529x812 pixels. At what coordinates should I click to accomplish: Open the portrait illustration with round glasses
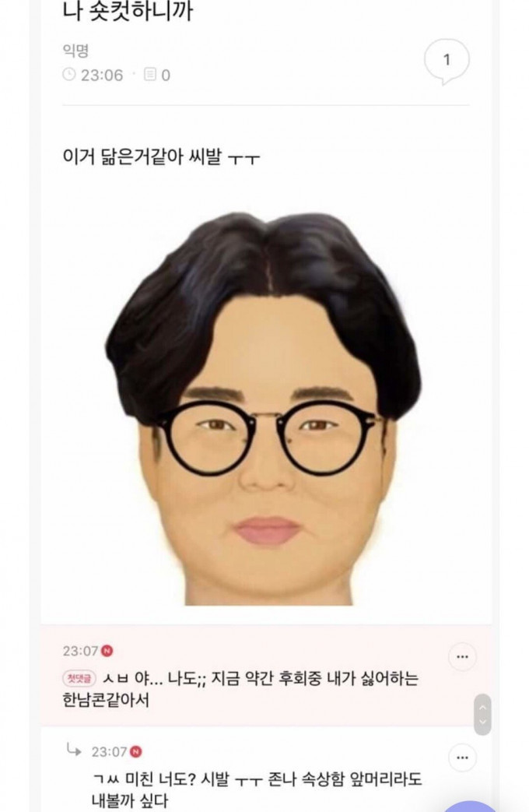pyautogui.click(x=264, y=408)
